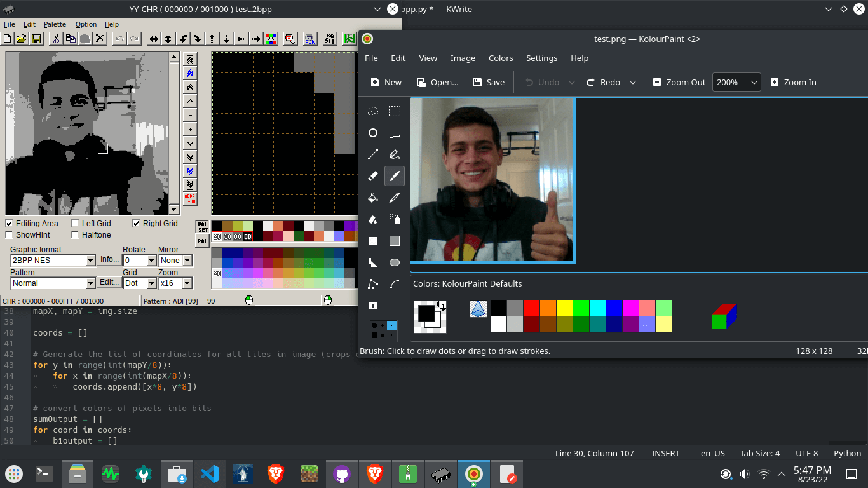Open YY-CHR Palette menu
Viewport: 868px width, 488px height.
coord(55,24)
